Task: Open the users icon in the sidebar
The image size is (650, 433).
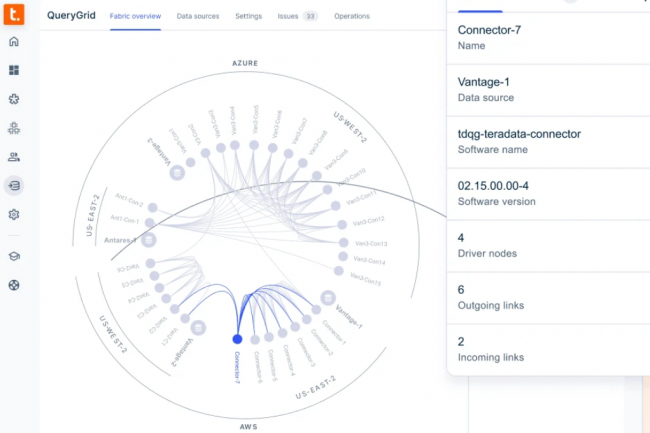Action: (x=14, y=157)
